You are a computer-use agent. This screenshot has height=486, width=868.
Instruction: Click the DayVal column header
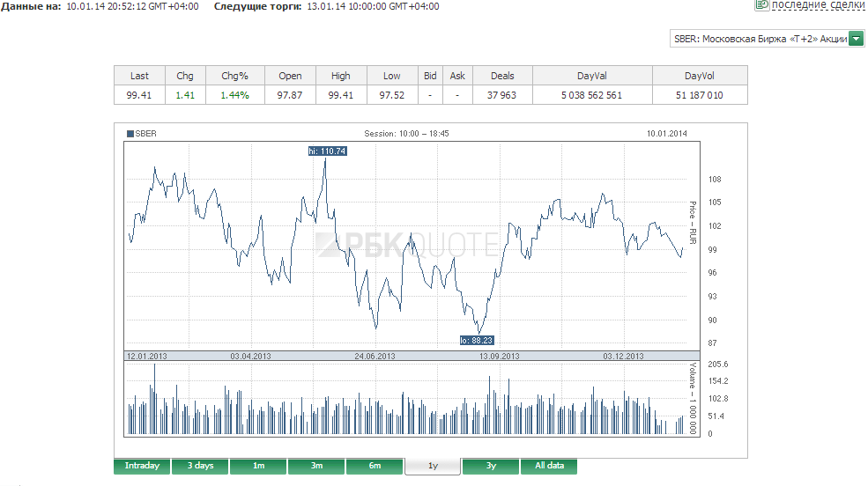click(592, 76)
